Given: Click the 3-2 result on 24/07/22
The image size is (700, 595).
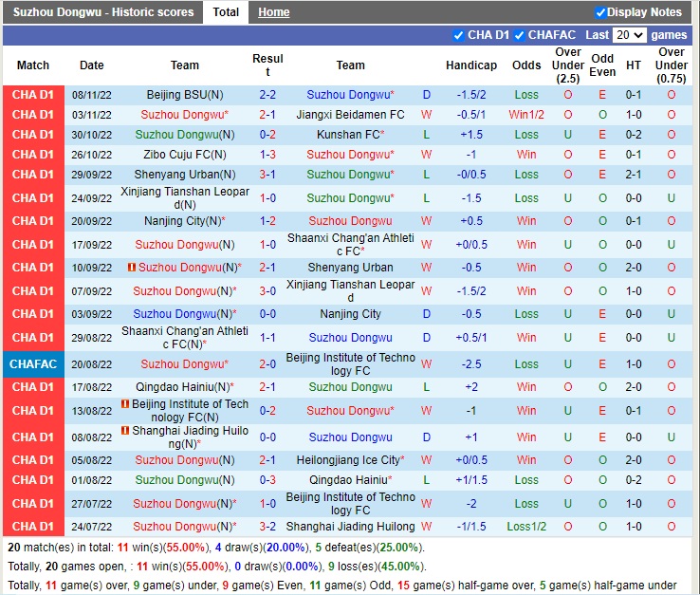Looking at the screenshot, I should (267, 527).
